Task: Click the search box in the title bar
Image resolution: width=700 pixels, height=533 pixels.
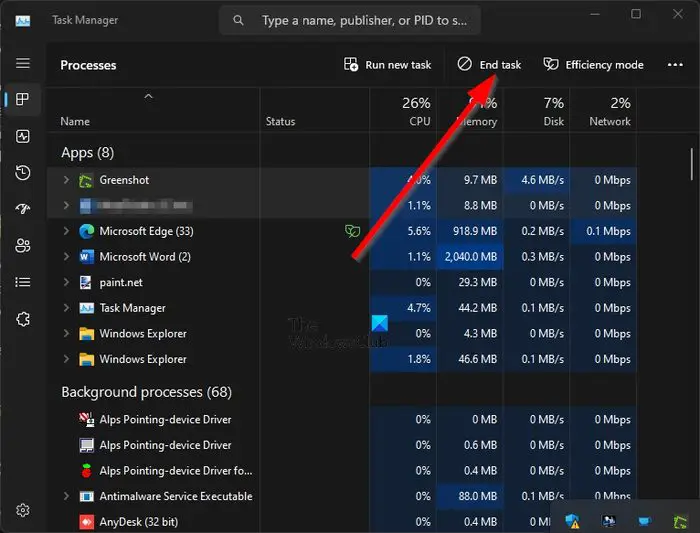Action: [350, 20]
